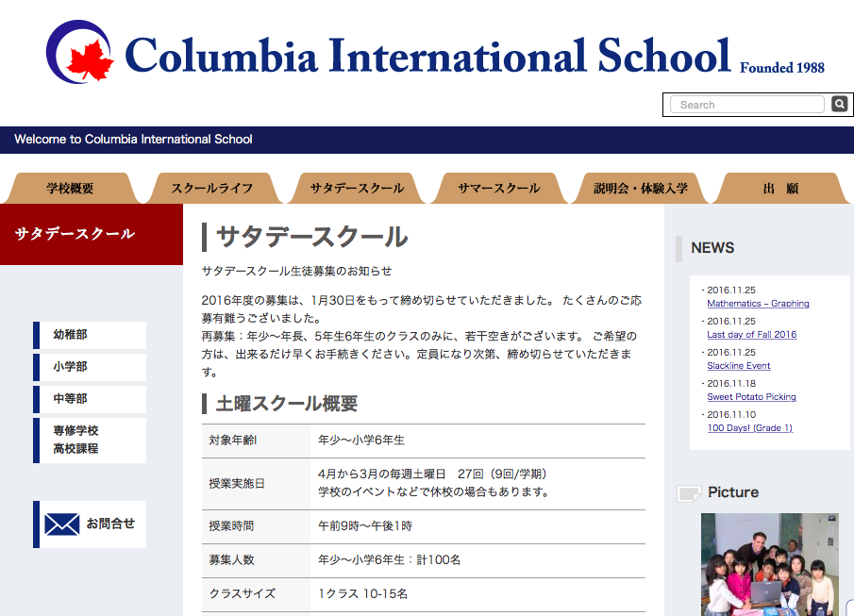
Task: Open the 出願 tab
Action: pyautogui.click(x=781, y=189)
